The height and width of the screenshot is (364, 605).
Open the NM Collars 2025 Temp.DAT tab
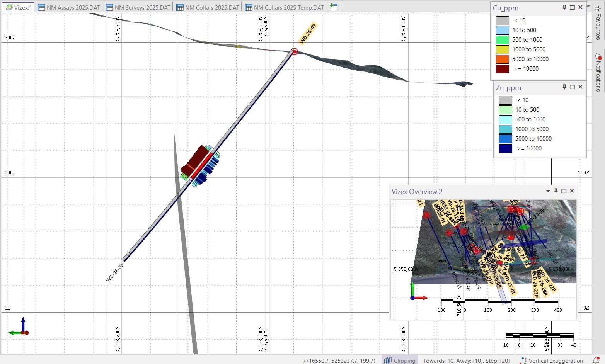(284, 7)
